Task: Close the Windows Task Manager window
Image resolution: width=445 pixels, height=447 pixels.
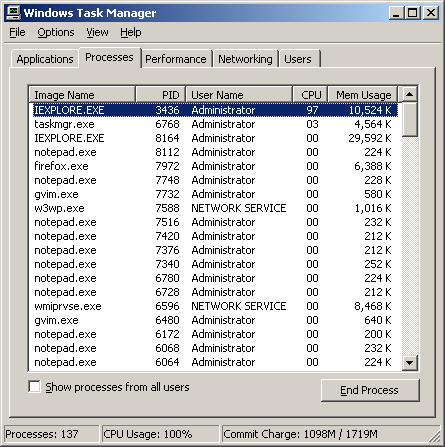Action: coord(431,13)
